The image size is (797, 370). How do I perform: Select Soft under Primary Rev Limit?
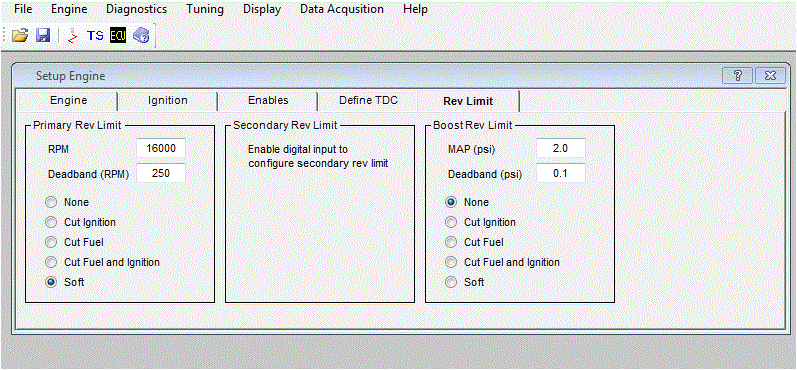click(51, 283)
